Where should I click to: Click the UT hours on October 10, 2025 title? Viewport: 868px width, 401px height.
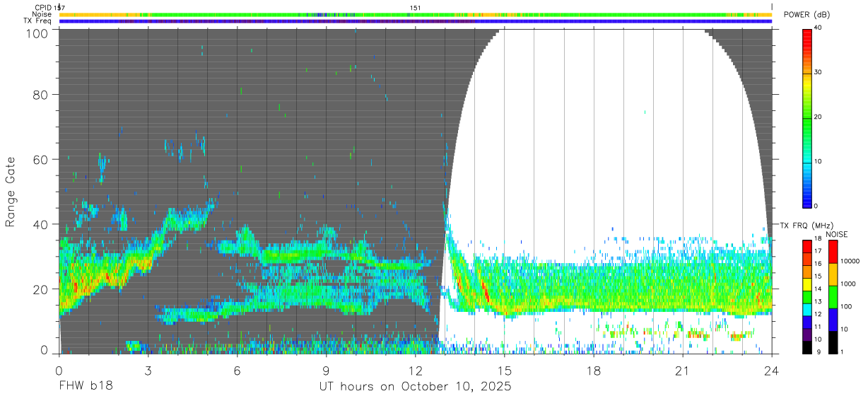coord(416,388)
